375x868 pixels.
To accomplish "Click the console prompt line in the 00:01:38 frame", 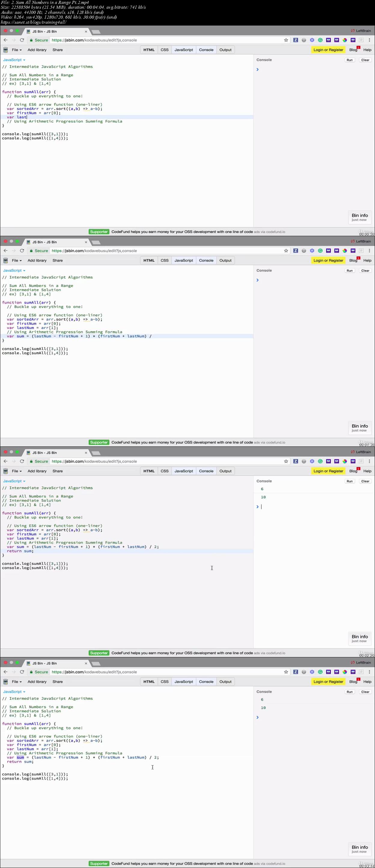I will coord(313,280).
